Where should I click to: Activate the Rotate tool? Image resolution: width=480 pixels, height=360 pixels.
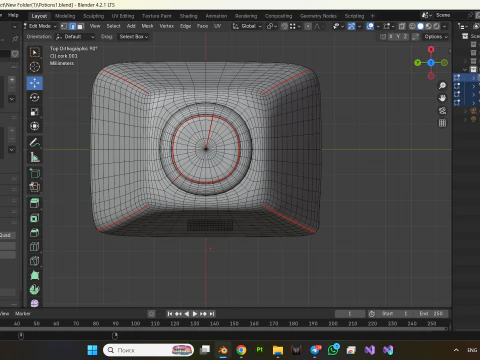tap(35, 97)
